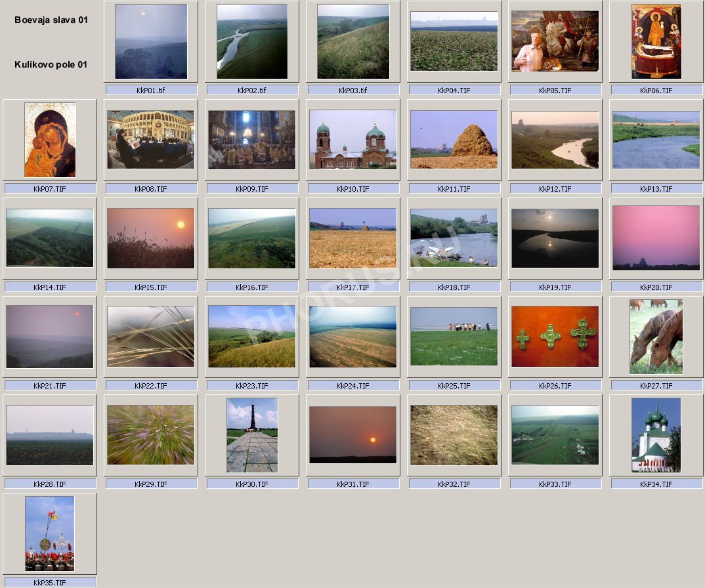Click the KkP30.TIF filename label
The height and width of the screenshot is (588, 705).
252,484
